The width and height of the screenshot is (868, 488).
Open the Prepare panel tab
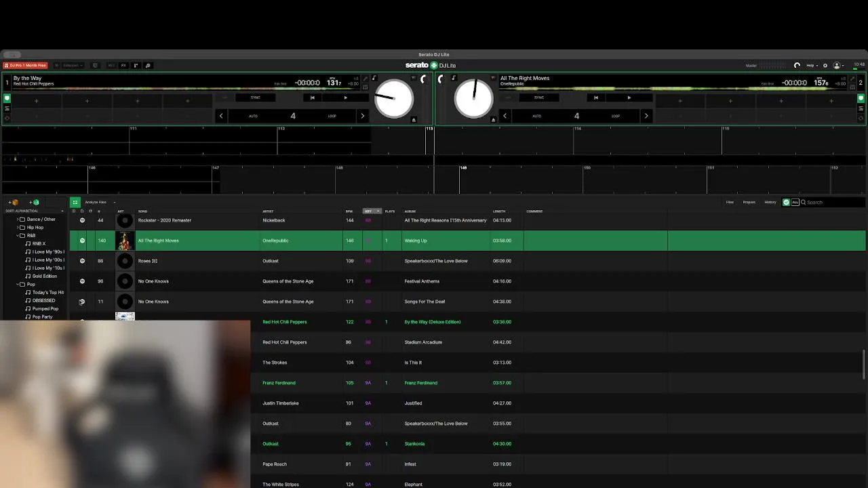(x=749, y=202)
